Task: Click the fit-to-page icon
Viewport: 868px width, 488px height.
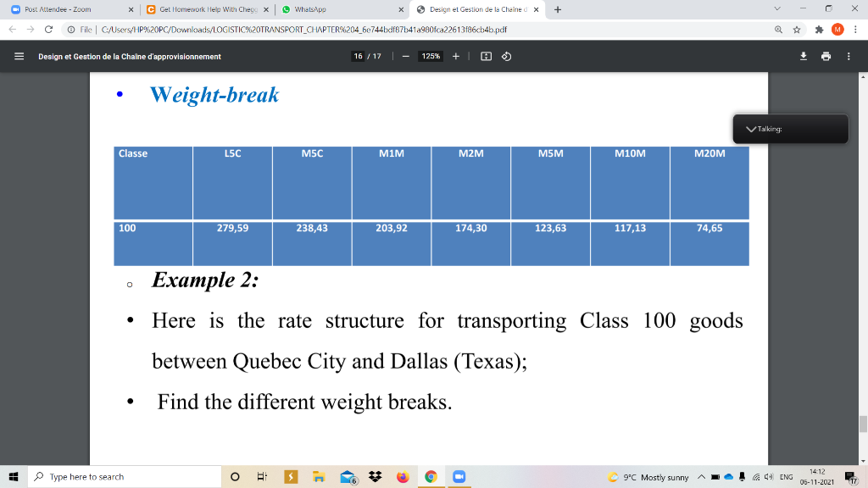Action: click(484, 57)
